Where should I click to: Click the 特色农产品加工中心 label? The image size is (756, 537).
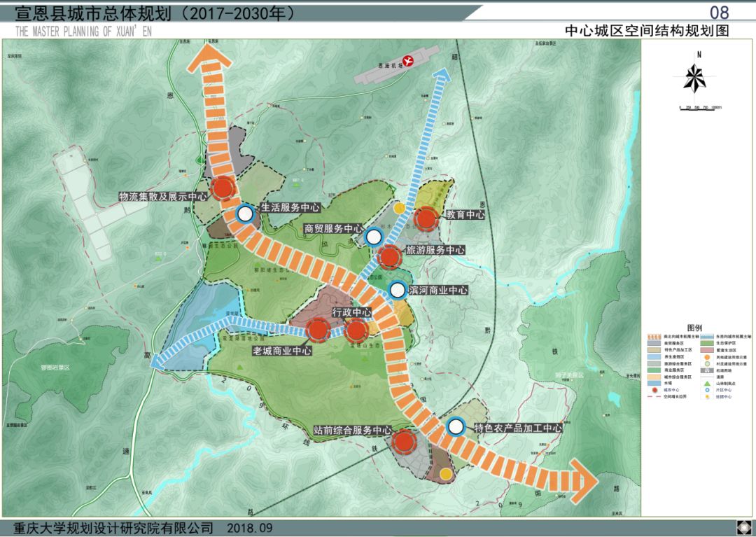point(518,428)
